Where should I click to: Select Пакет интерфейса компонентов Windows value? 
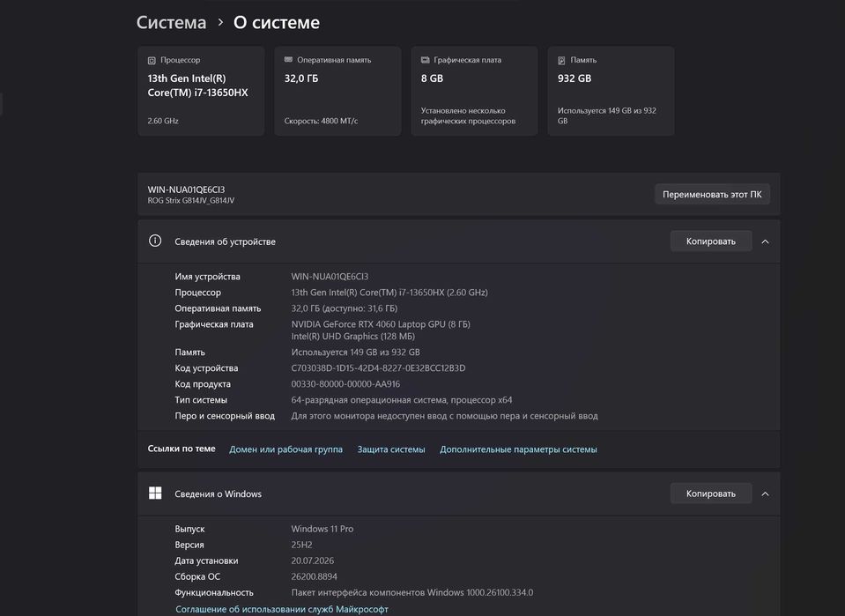[412, 592]
